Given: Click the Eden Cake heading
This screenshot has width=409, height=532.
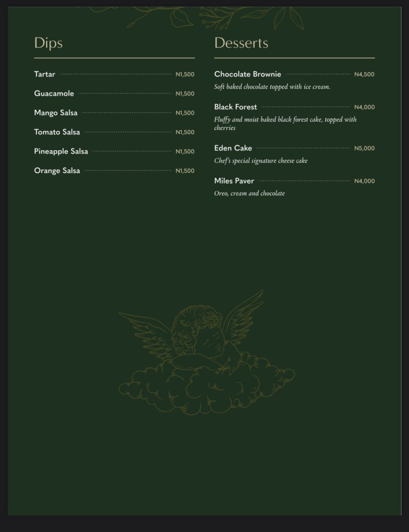Looking at the screenshot, I should click(x=233, y=148).
